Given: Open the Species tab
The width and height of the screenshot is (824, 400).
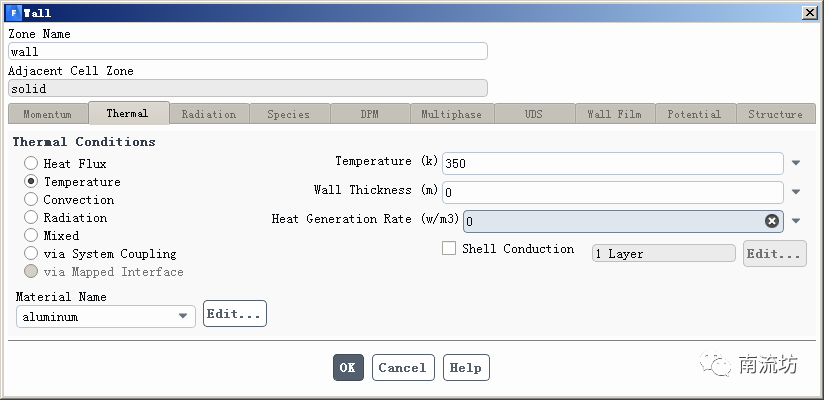Looking at the screenshot, I should click(288, 114).
